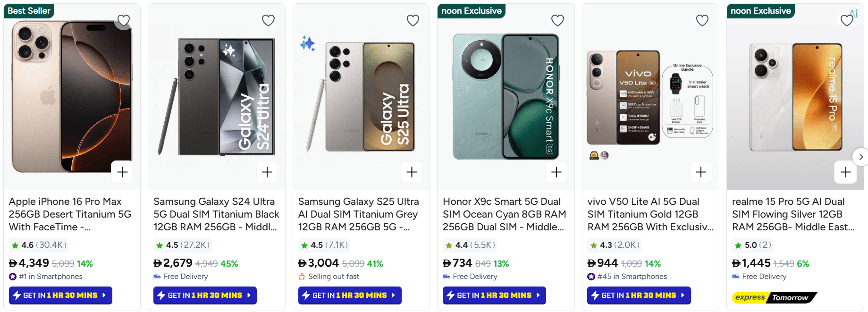
Task: Add Galaxy S25 Ultra to cart
Action: click(412, 172)
